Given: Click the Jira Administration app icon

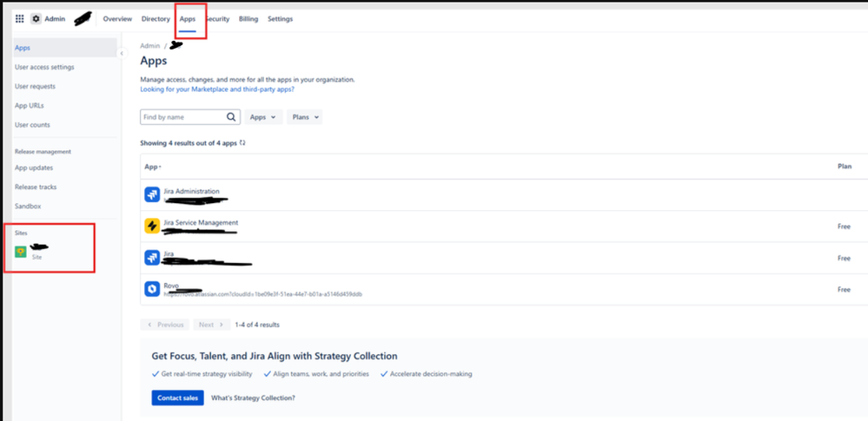Looking at the screenshot, I should (x=152, y=194).
